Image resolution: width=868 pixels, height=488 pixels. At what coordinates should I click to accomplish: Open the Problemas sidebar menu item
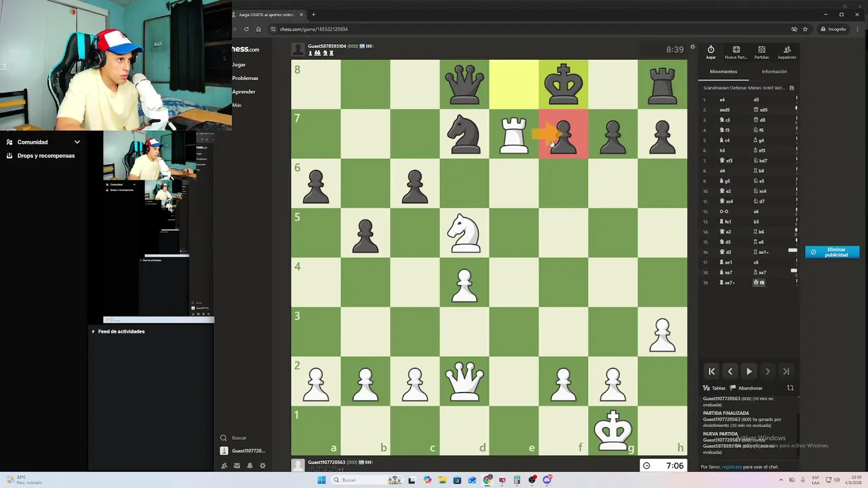(245, 78)
